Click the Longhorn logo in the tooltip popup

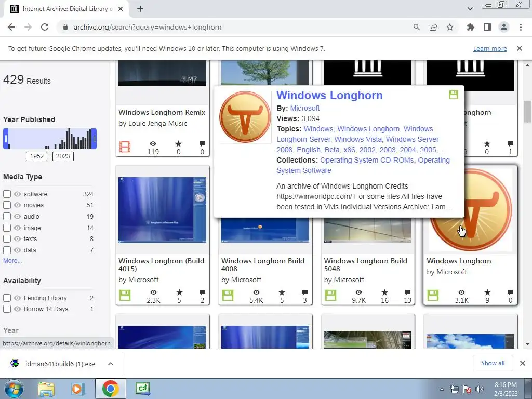pyautogui.click(x=245, y=117)
